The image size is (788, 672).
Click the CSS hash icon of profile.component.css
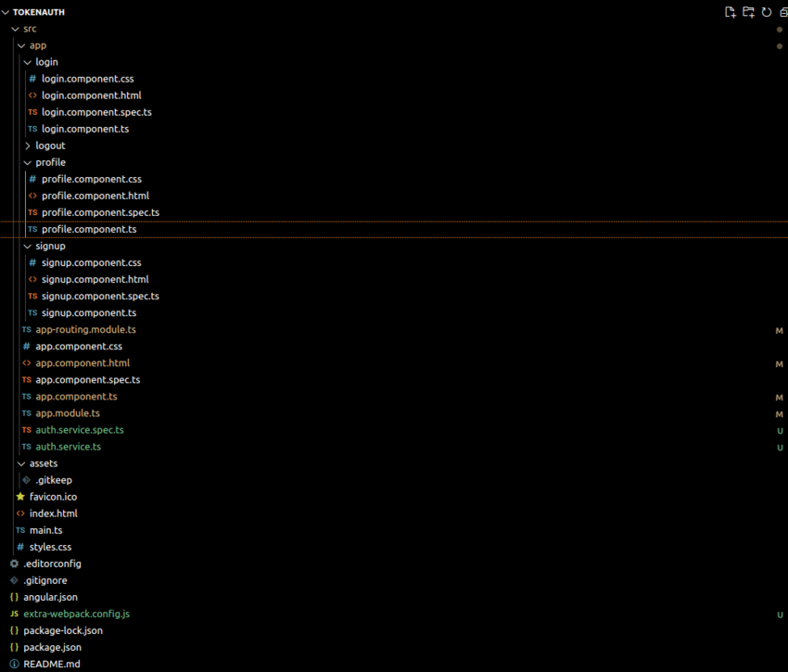pos(32,179)
